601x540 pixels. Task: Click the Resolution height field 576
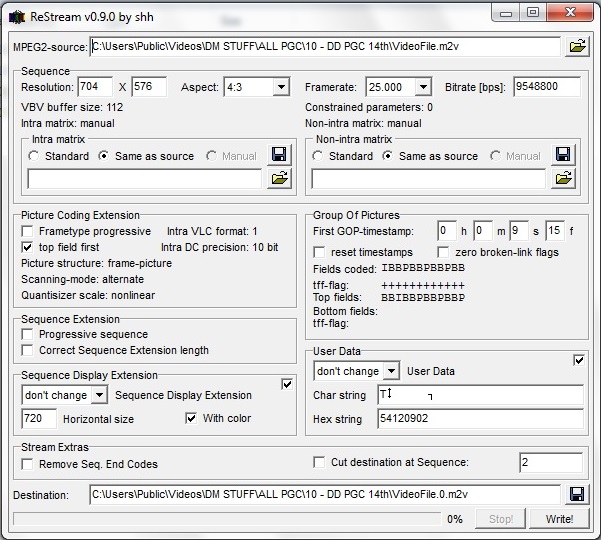coord(149,87)
